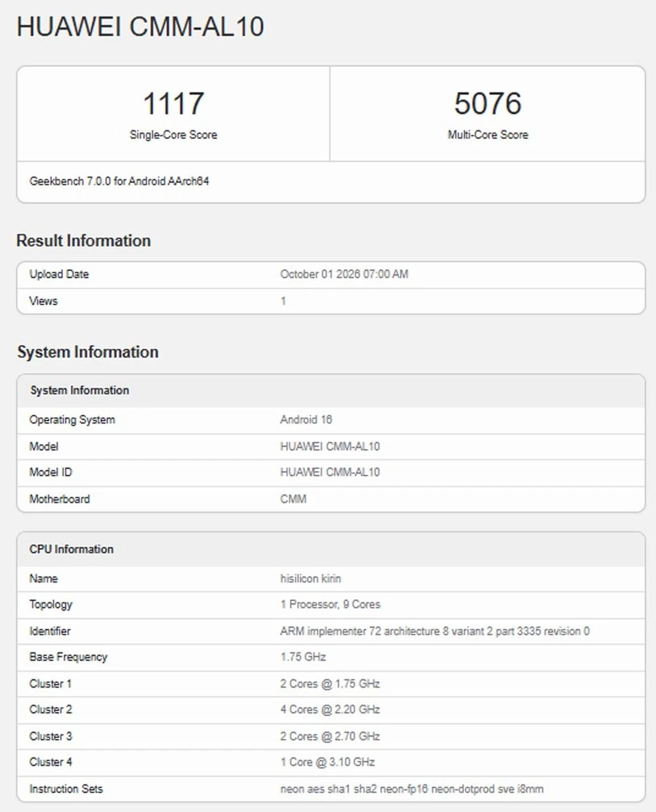Screen dimensions: 656x812
Task: Click the Model ID row label
Action: pos(51,472)
